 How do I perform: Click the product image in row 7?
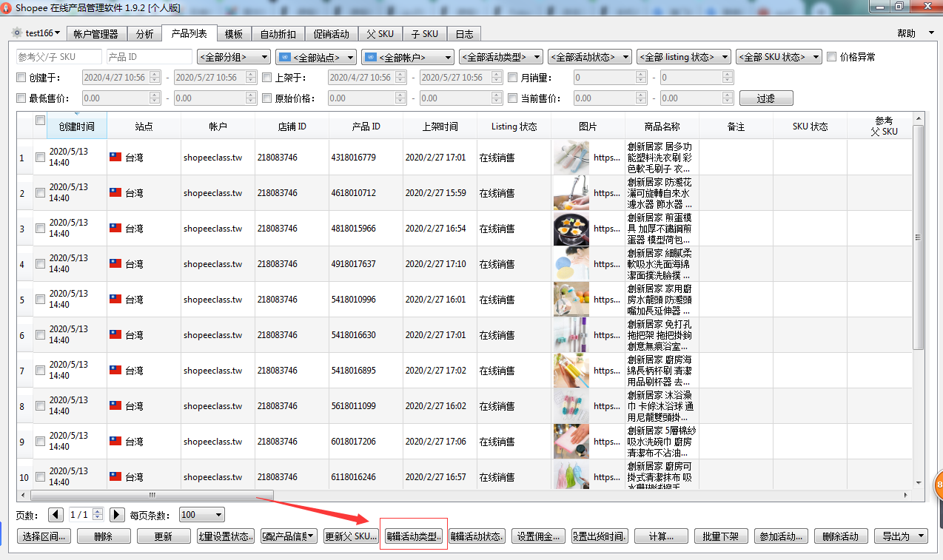[571, 371]
